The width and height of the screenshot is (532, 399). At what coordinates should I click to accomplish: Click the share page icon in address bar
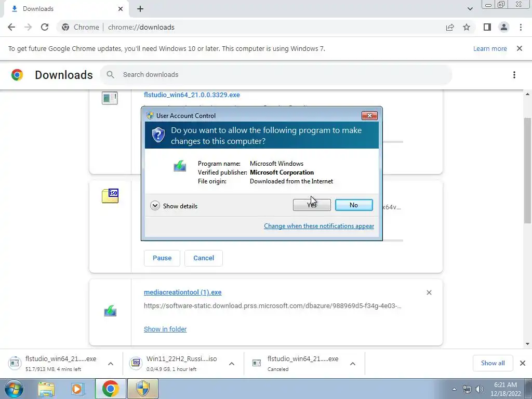[450, 27]
